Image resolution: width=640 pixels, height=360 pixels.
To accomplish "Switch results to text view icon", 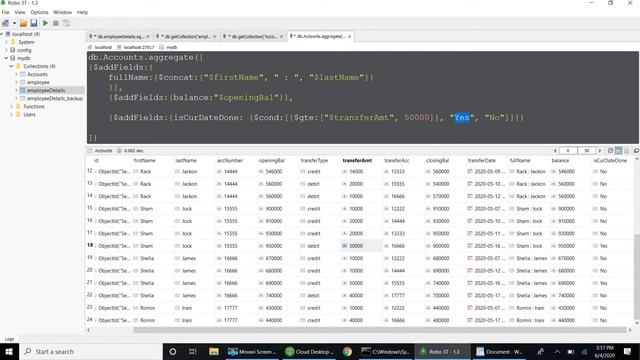I will pyautogui.click(x=627, y=151).
